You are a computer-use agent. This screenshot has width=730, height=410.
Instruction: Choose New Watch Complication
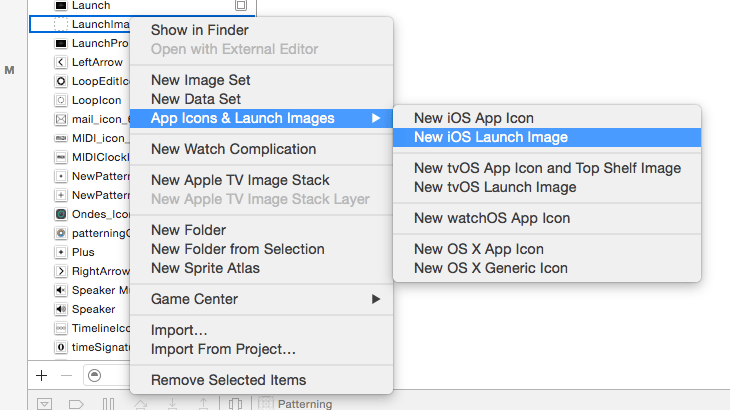point(233,149)
